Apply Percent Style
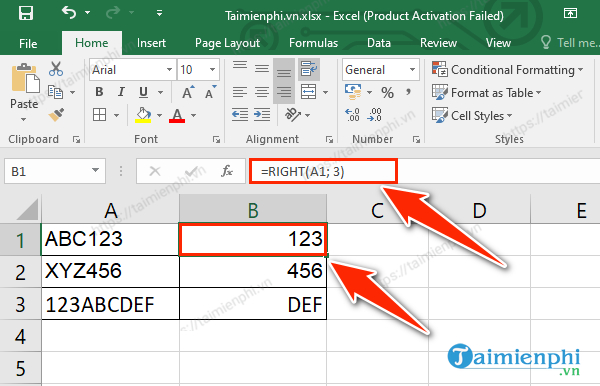The width and height of the screenshot is (600, 386). (387, 92)
